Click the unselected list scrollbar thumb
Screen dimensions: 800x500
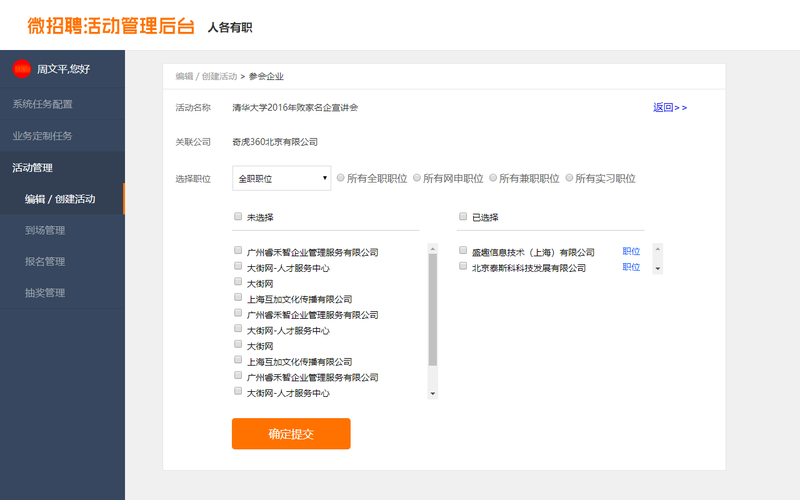433,310
